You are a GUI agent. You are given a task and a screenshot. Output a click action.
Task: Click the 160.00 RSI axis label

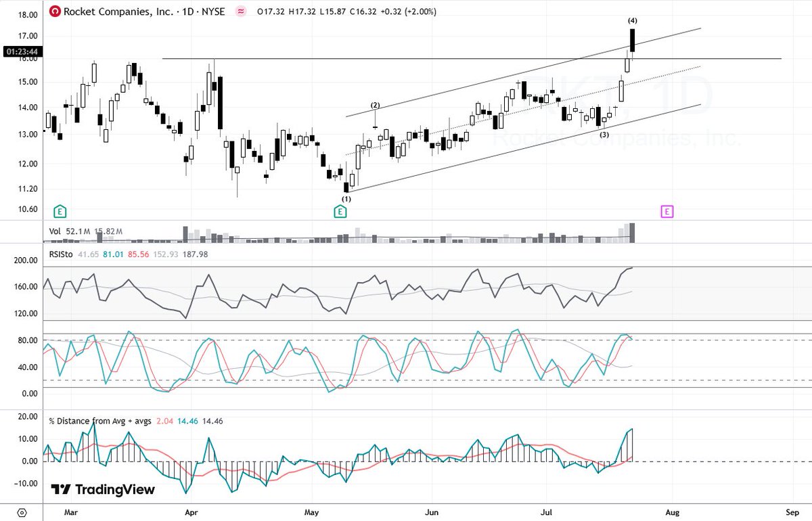coord(26,287)
